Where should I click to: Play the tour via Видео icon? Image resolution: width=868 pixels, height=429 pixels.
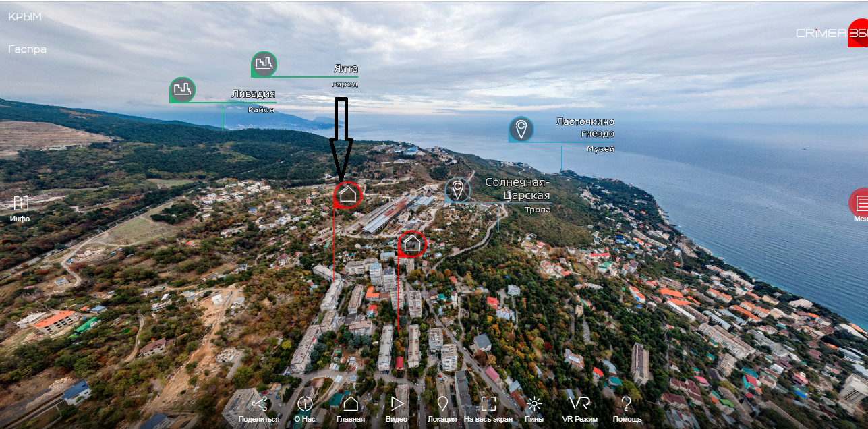pyautogui.click(x=397, y=405)
